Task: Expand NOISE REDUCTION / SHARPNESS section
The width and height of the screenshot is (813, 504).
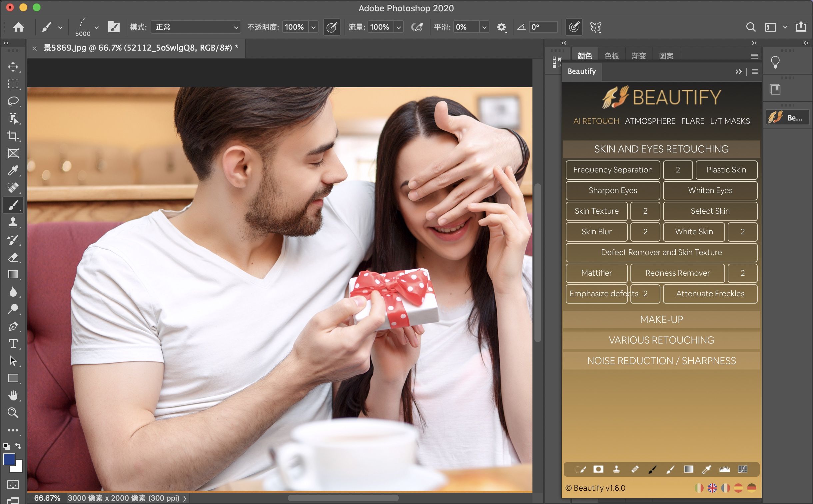Action: (x=661, y=361)
